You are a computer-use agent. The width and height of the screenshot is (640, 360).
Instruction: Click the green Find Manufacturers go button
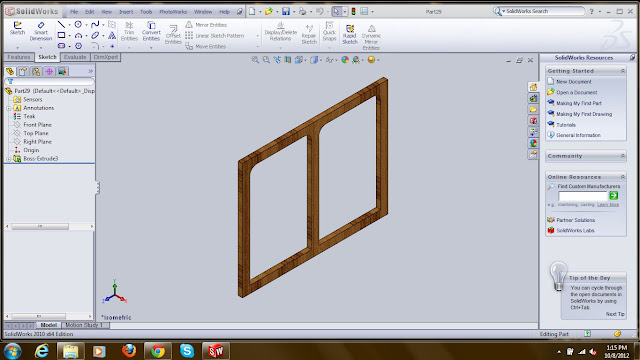[613, 196]
